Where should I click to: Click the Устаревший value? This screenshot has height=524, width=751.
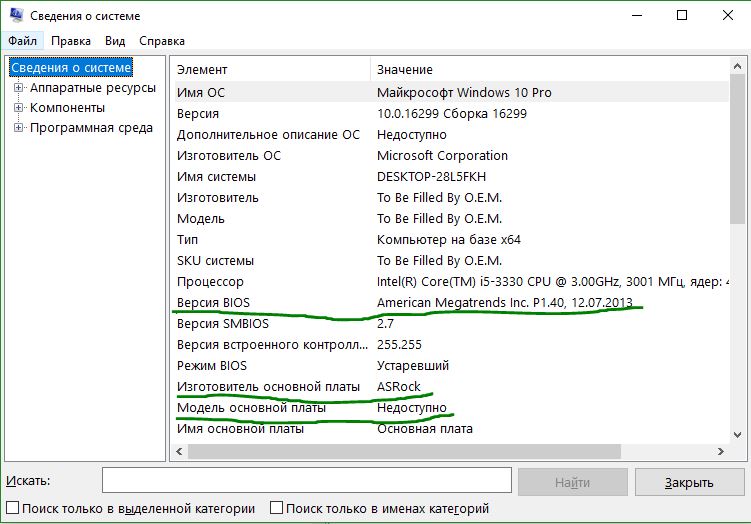click(x=413, y=366)
